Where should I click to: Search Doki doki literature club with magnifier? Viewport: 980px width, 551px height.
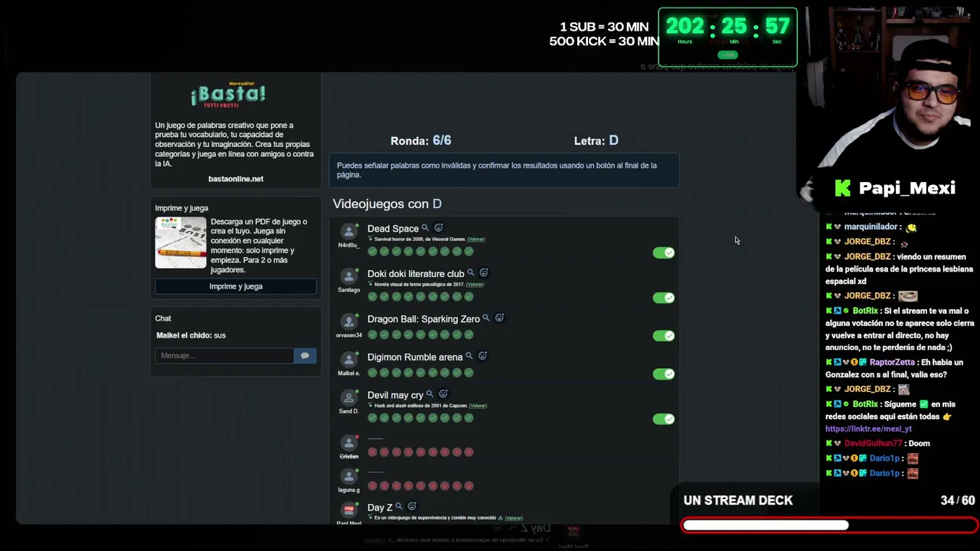click(x=471, y=273)
